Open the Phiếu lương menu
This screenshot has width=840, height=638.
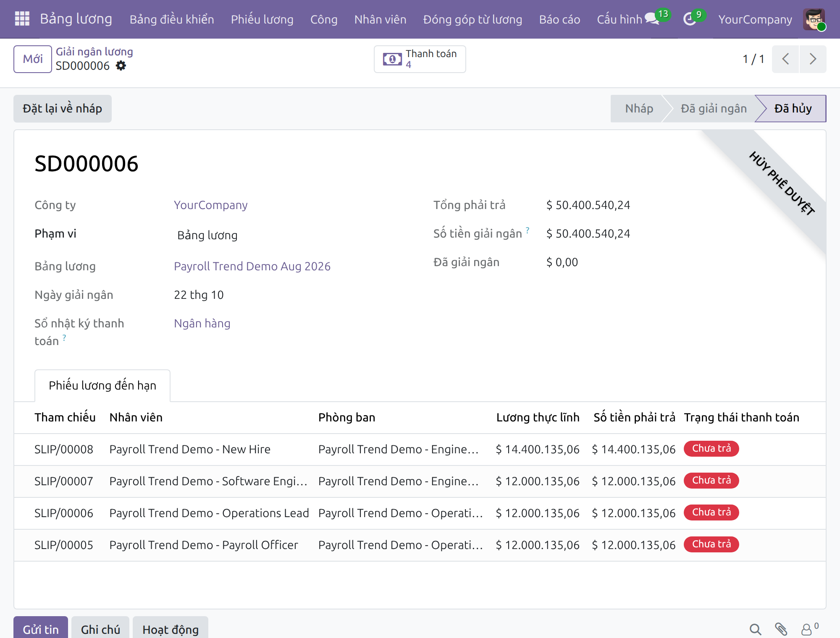tap(262, 19)
